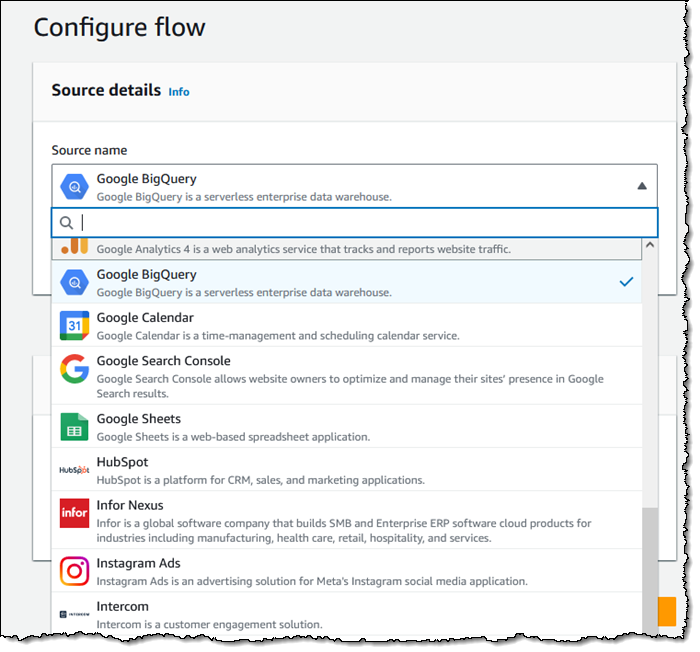
Task: Click the Google Calendar icon
Action: click(74, 325)
